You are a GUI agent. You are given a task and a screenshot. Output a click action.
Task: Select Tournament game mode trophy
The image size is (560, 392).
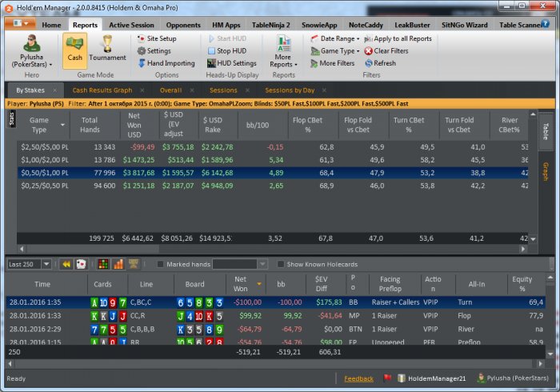click(x=107, y=48)
